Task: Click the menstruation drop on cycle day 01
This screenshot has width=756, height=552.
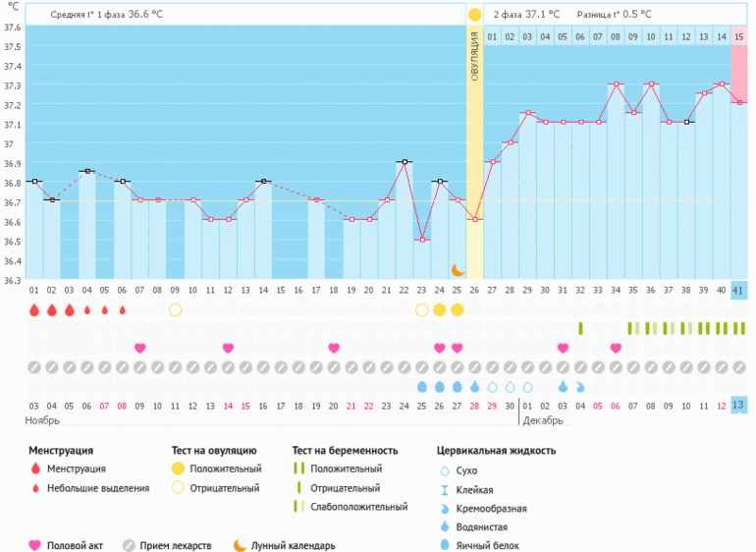Action: [x=33, y=309]
